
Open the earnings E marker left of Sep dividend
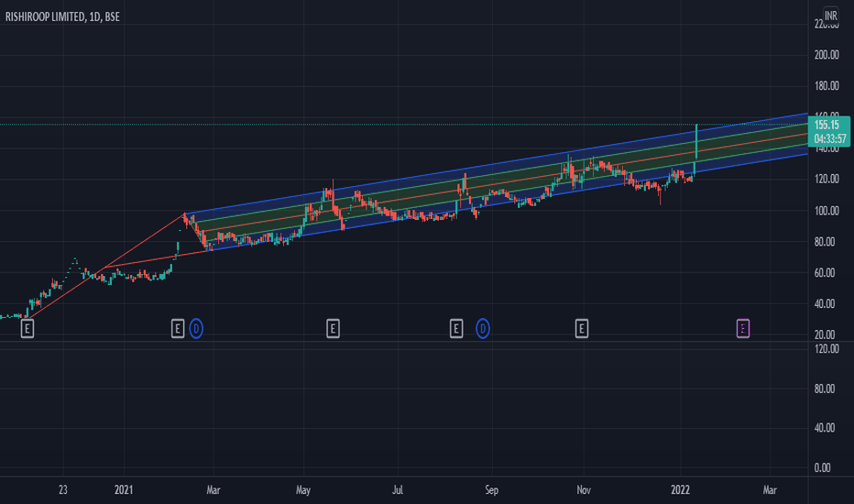point(456,329)
